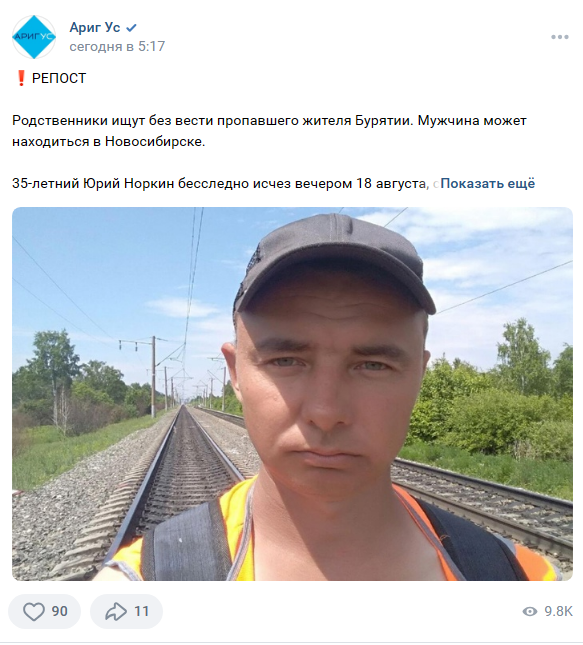Click the verified checkmark beside Ариг Ус
583x645 pixels.
[x=131, y=28]
